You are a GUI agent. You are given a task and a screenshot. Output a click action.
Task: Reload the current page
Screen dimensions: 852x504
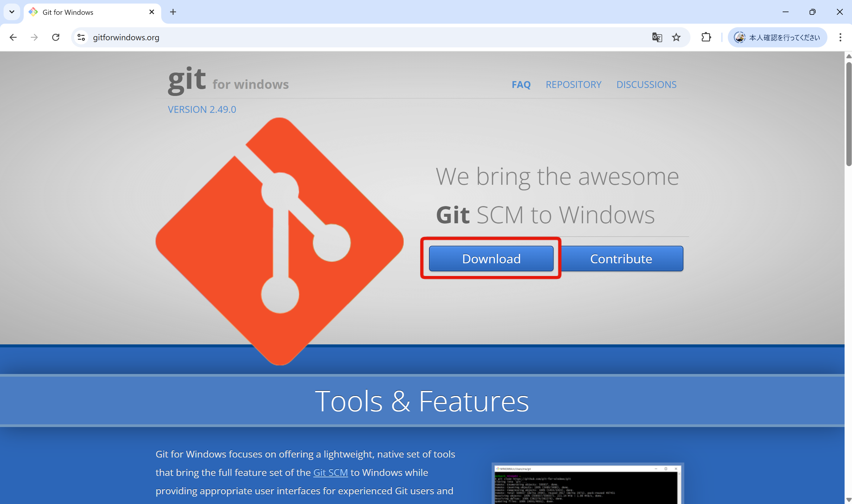55,37
